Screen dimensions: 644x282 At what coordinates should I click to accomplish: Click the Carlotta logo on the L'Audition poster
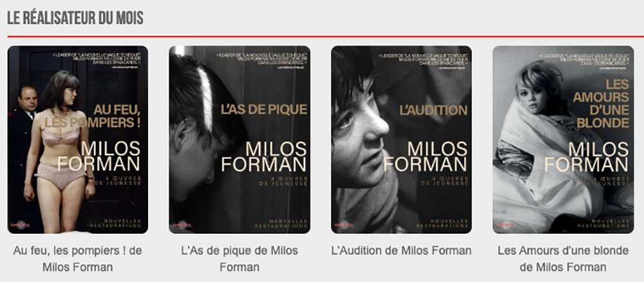[x=342, y=225]
